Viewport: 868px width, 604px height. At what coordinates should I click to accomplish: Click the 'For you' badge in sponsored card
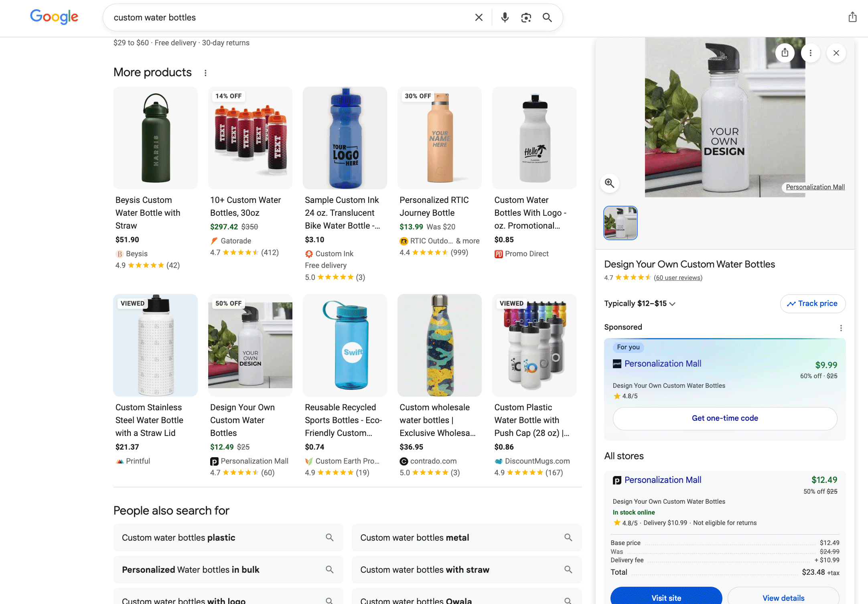coord(628,347)
